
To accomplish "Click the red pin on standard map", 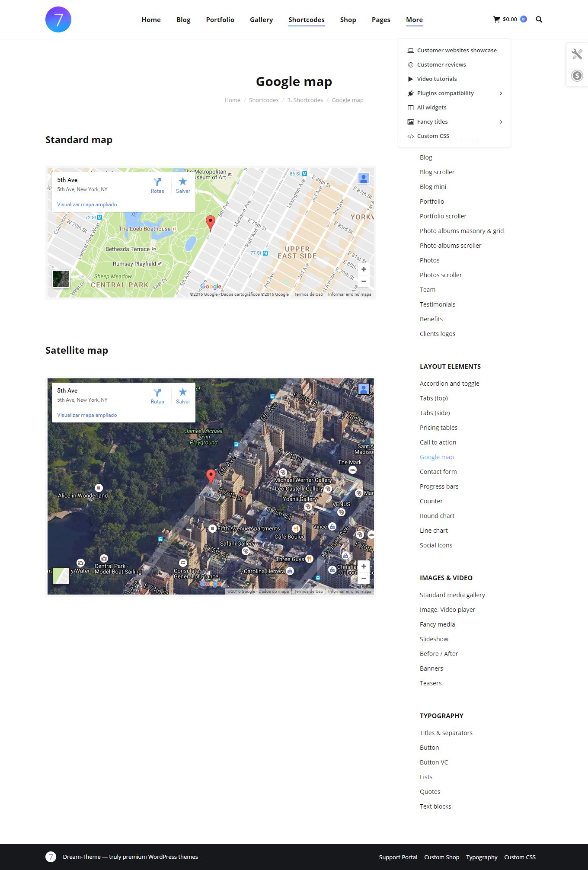I will [211, 223].
